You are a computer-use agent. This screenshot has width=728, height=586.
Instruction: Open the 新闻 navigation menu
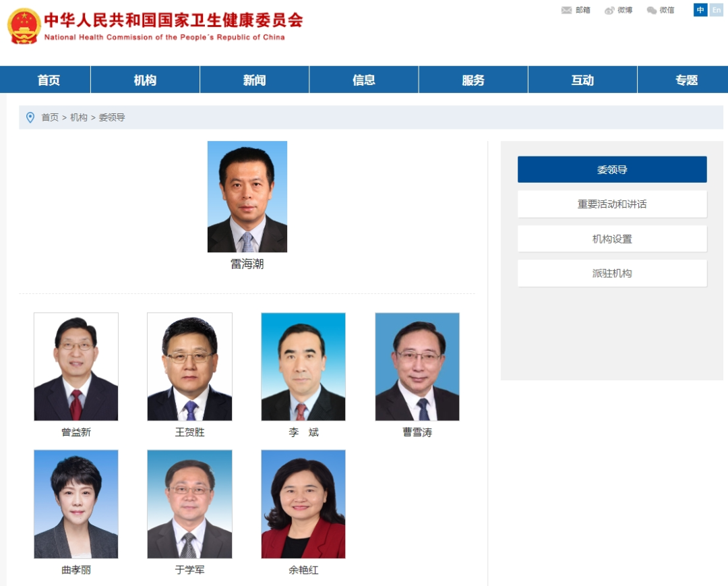point(254,79)
